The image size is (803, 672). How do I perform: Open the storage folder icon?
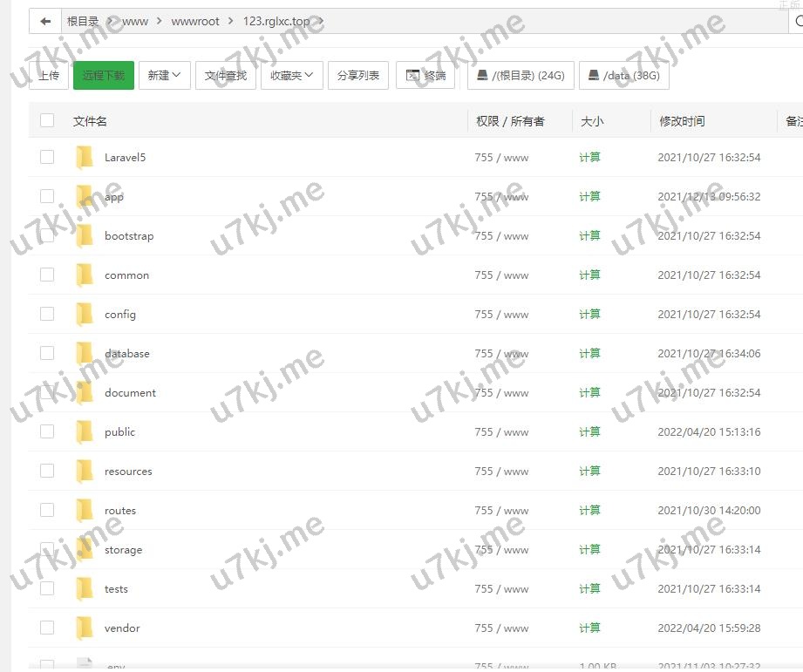pos(85,550)
